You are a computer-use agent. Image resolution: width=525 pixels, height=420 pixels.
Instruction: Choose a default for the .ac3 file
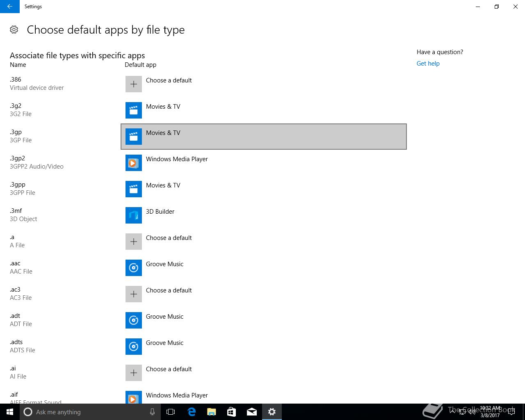click(x=264, y=294)
